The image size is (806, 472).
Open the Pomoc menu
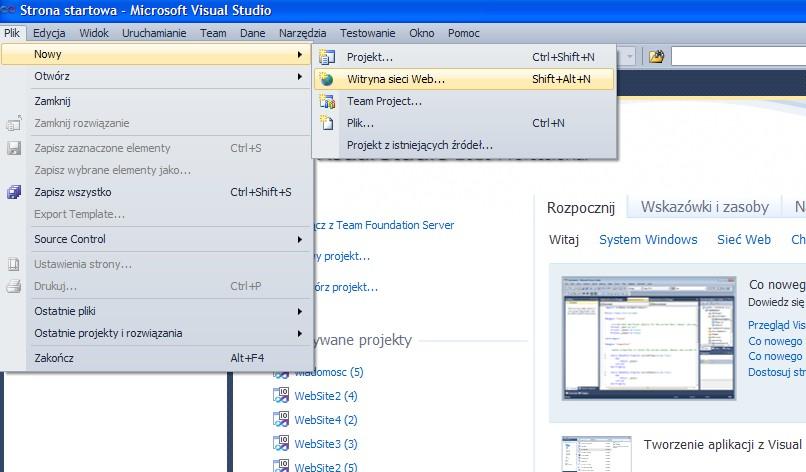(x=463, y=33)
